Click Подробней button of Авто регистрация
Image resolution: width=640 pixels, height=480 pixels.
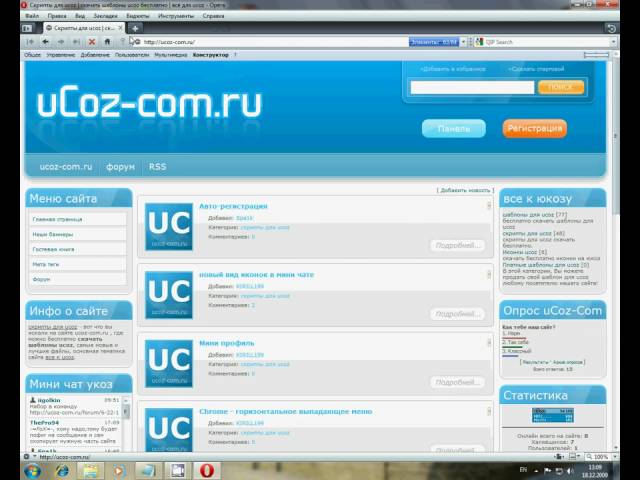pos(458,245)
